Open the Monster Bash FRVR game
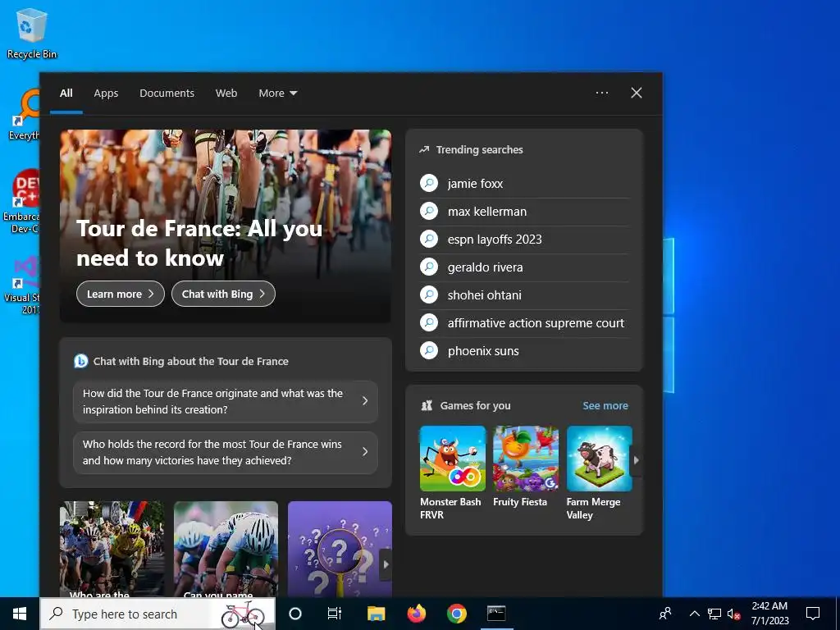 point(453,472)
